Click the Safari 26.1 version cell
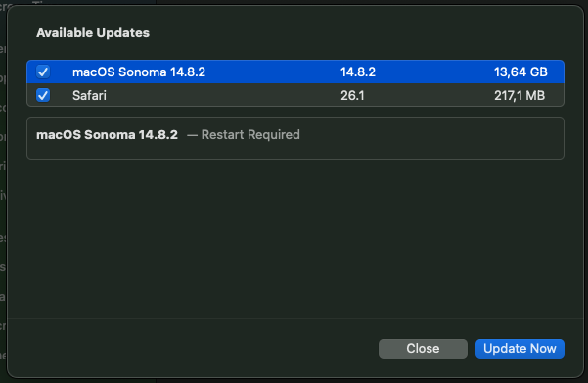 click(352, 95)
